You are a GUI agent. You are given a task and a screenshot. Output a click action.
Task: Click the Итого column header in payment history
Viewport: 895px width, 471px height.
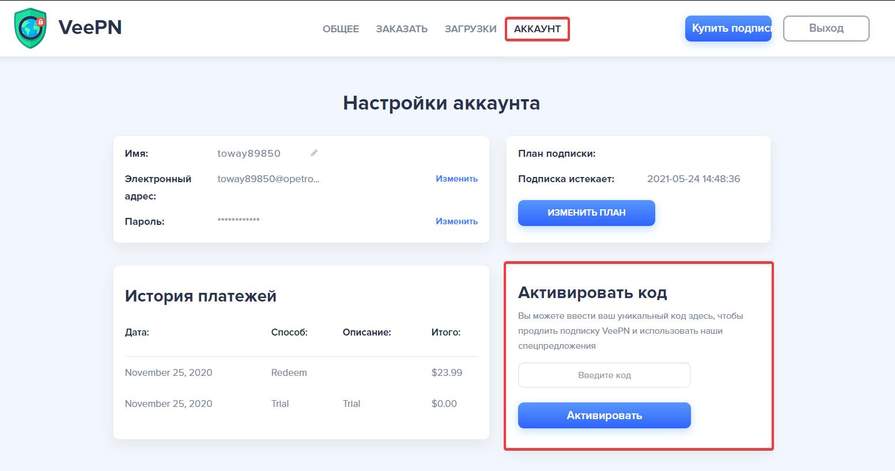pos(446,332)
